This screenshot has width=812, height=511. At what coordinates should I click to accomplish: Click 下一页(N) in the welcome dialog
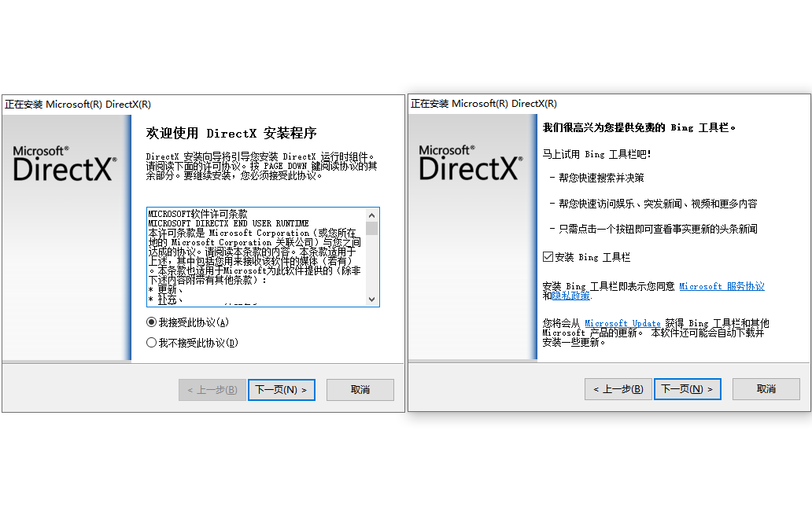281,389
